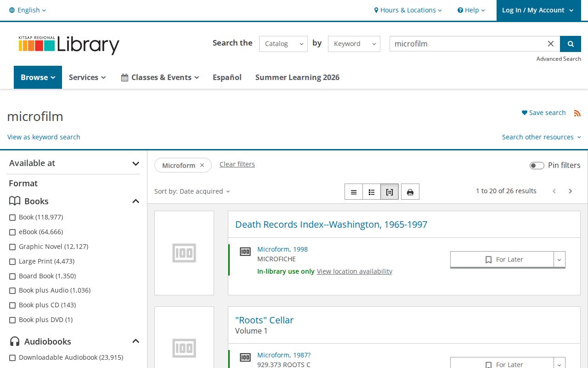Click microform icon beside Microform, 1987?
The width and height of the screenshot is (588, 368).
tap(245, 357)
